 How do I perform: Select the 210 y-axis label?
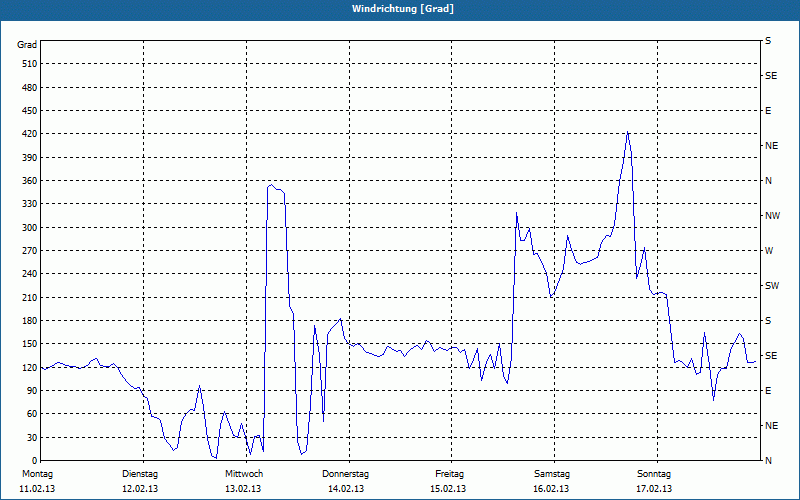tap(30, 297)
